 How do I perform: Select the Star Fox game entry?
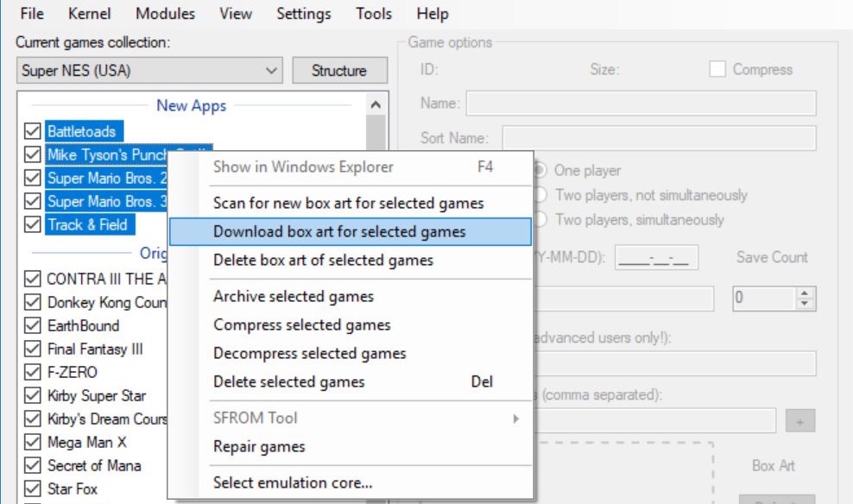pyautogui.click(x=73, y=489)
